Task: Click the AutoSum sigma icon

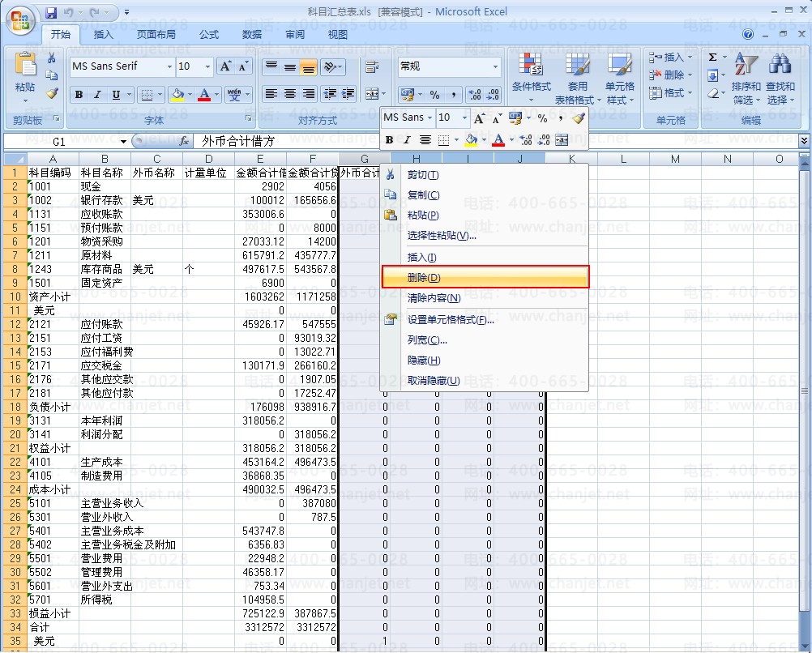Action: coord(712,58)
